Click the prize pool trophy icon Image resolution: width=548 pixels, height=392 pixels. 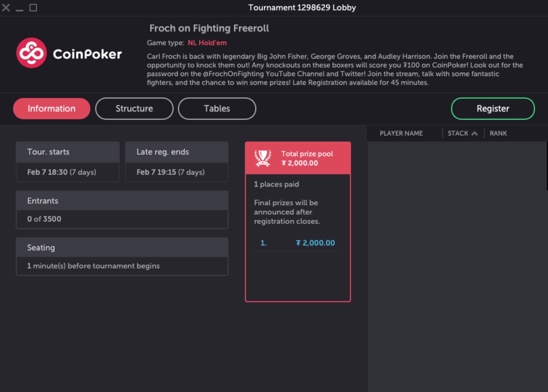263,158
